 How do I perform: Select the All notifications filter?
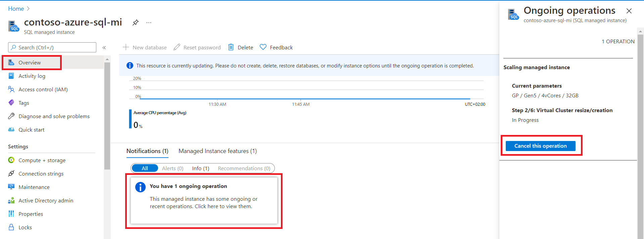(145, 168)
